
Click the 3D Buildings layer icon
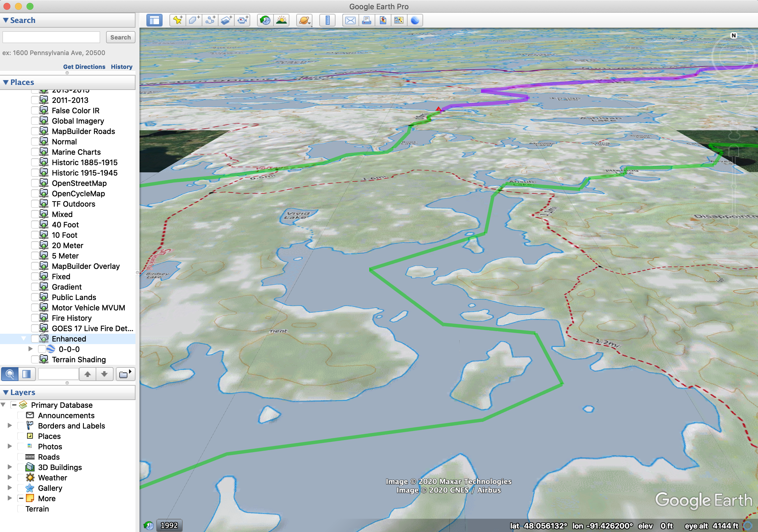pyautogui.click(x=30, y=467)
